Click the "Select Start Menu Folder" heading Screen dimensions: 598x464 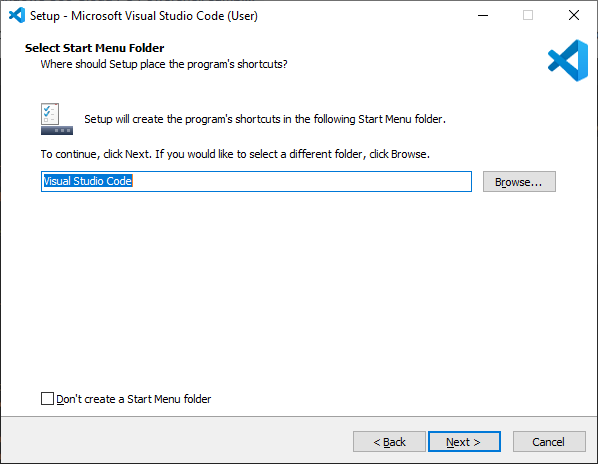pos(95,48)
